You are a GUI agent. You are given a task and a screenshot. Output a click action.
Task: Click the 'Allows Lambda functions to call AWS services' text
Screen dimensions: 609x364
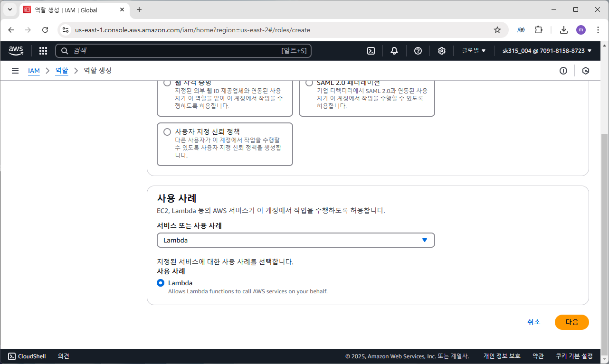pyautogui.click(x=248, y=291)
